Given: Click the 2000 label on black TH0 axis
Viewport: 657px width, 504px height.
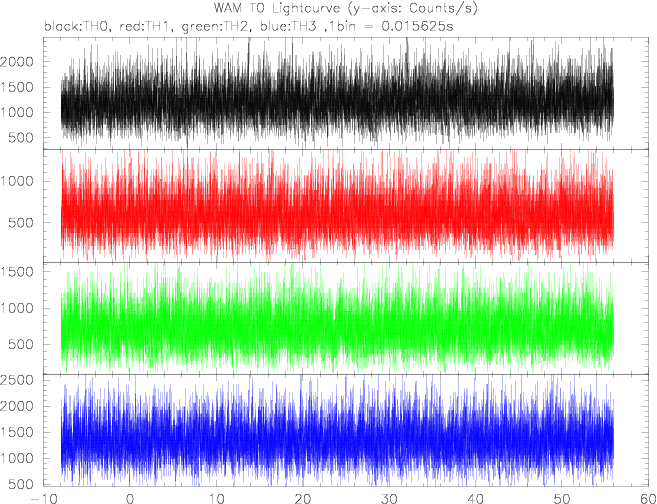Looking at the screenshot, I should point(16,62).
